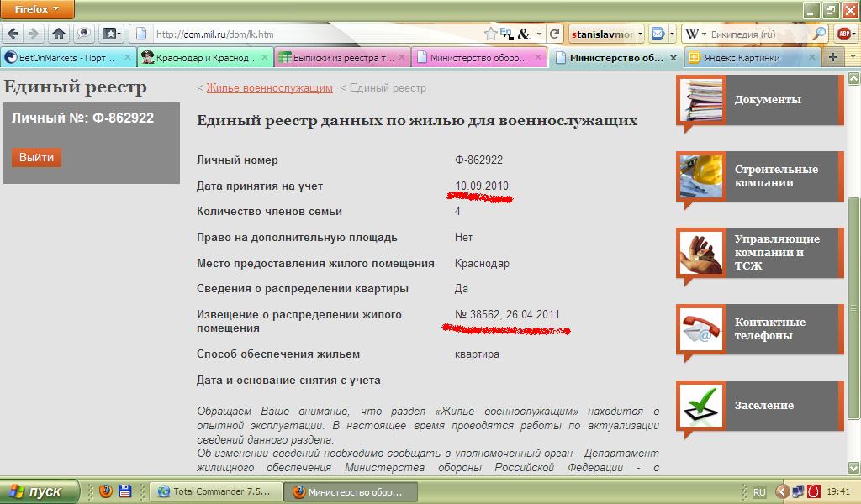Click the search magnifier icon

point(818,34)
